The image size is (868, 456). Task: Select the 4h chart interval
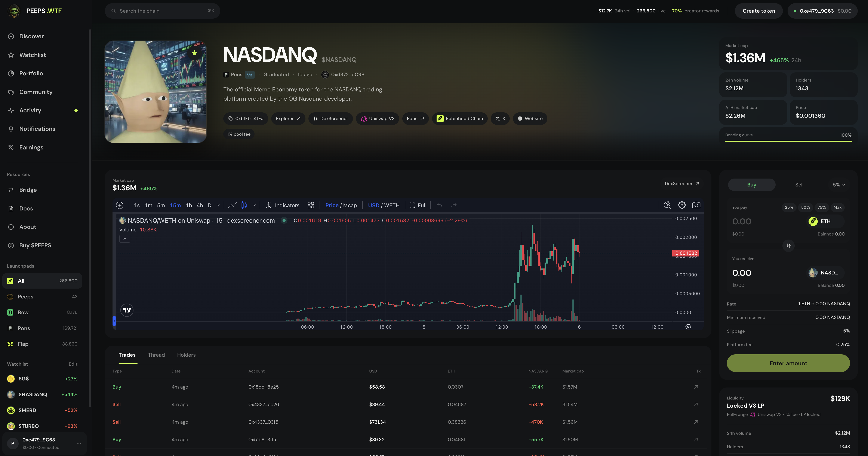pyautogui.click(x=200, y=205)
